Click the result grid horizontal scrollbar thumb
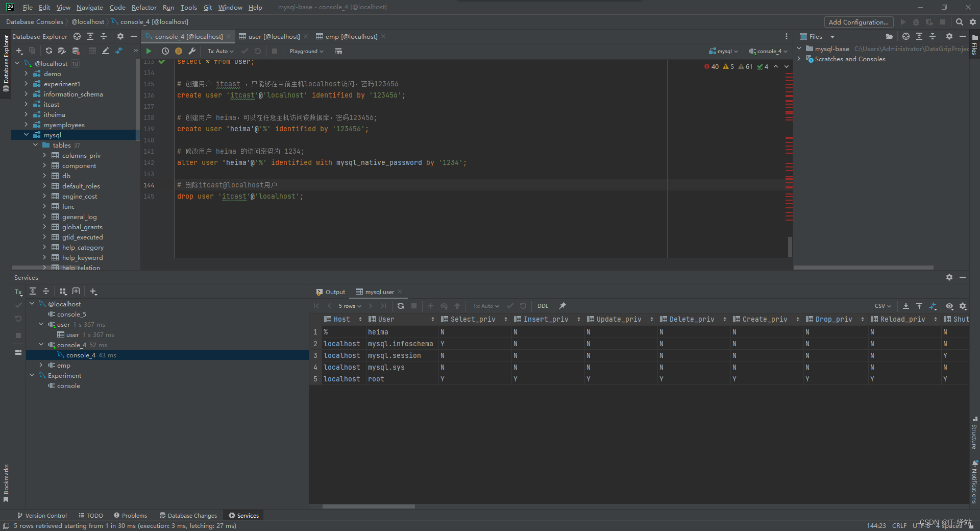The image size is (980, 531). 369,506
